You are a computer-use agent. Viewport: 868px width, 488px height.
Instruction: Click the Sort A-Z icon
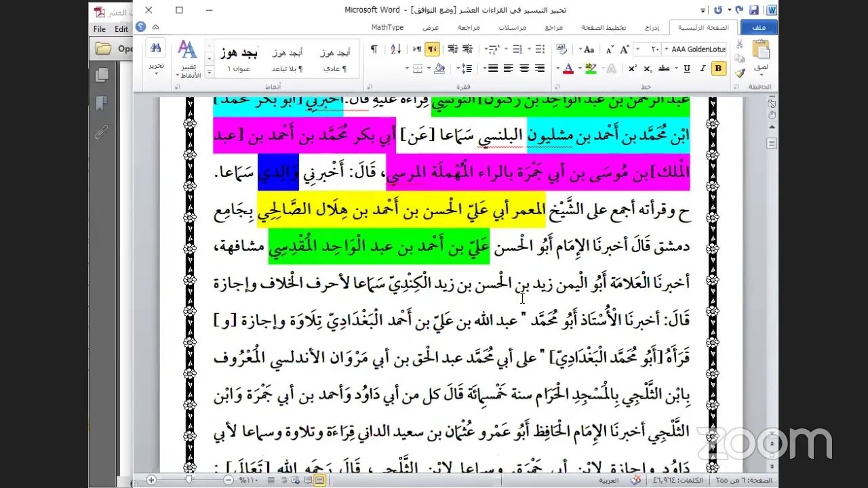pos(396,49)
